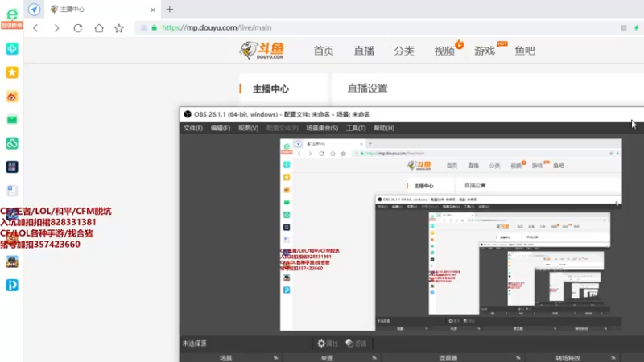Open the green mail icon in sidebar
Image resolution: width=644 pixels, height=362 pixels.
pos(12,120)
